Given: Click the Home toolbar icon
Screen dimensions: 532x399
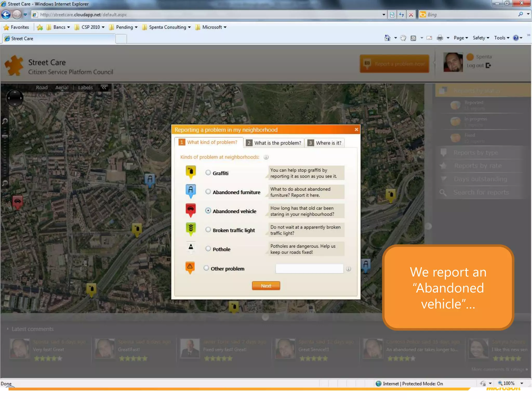Looking at the screenshot, I should tap(387, 38).
